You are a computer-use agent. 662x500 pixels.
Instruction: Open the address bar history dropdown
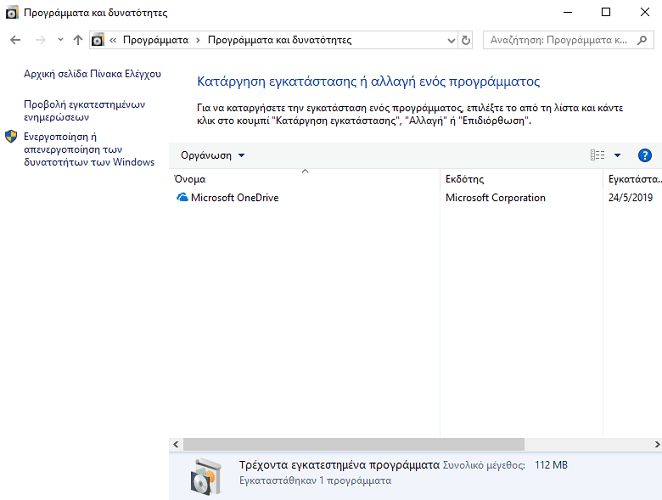(x=451, y=40)
